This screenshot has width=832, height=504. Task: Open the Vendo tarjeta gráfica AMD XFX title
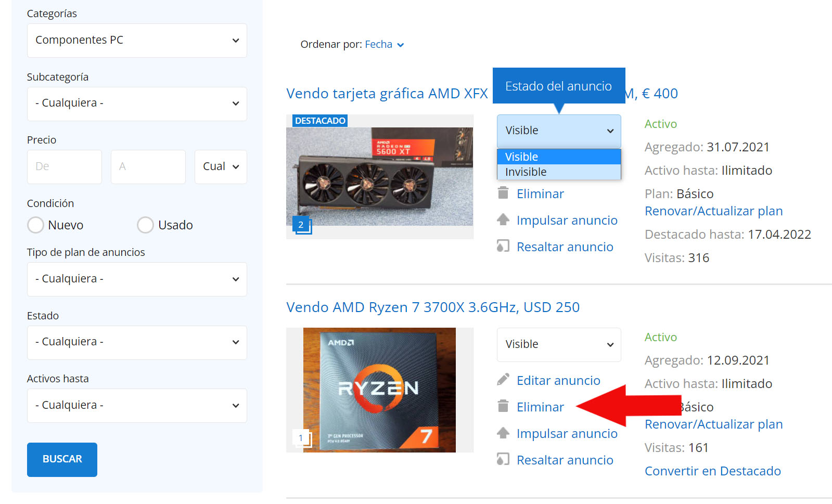click(387, 94)
